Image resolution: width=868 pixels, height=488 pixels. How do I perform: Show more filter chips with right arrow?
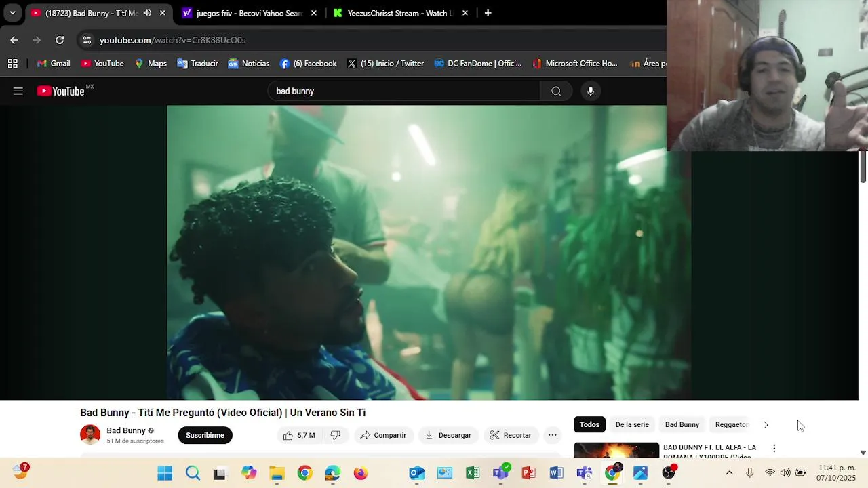[x=766, y=424]
